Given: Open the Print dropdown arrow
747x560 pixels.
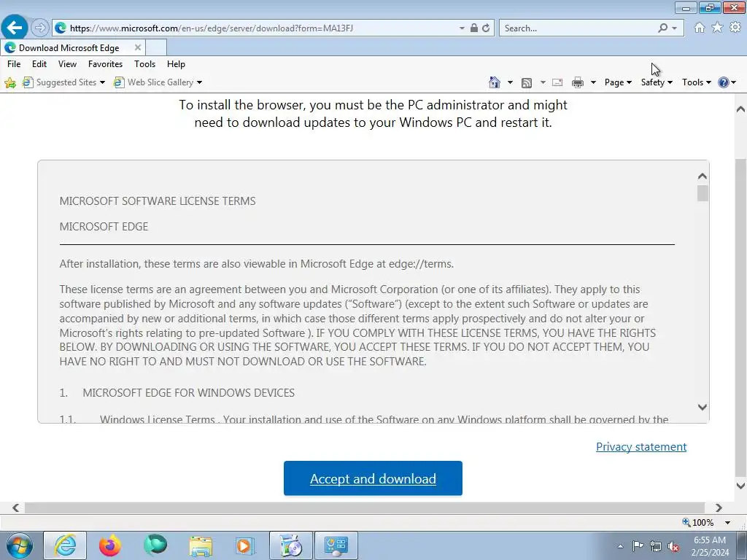Looking at the screenshot, I should [593, 83].
